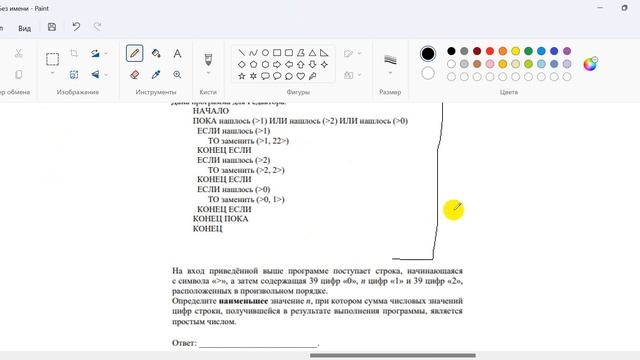The image size is (640, 360).
Task: Pick the Right arrow shape
Action: [277, 64]
